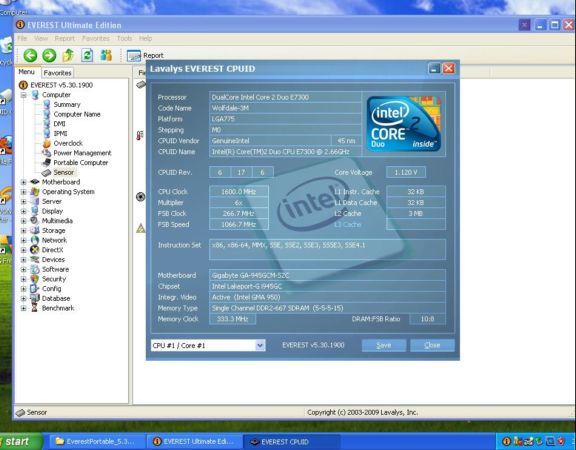Click the Security shield tree icon
The height and width of the screenshot is (450, 576).
tap(35, 279)
